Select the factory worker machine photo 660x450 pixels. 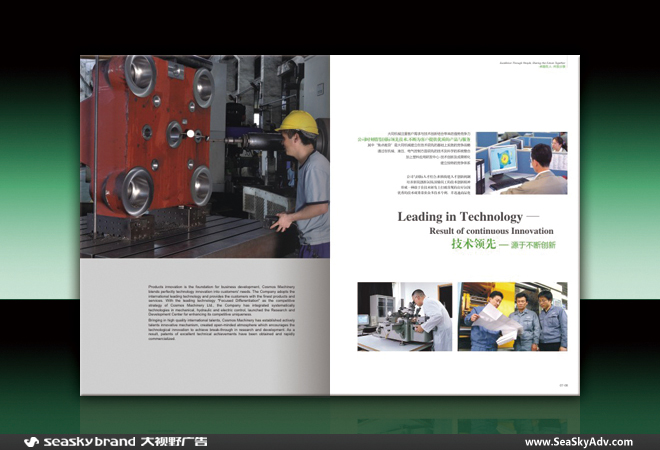point(204,157)
